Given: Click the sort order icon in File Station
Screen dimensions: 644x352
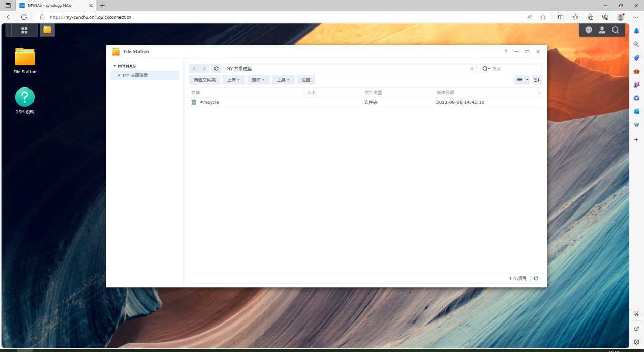Looking at the screenshot, I should tap(537, 80).
